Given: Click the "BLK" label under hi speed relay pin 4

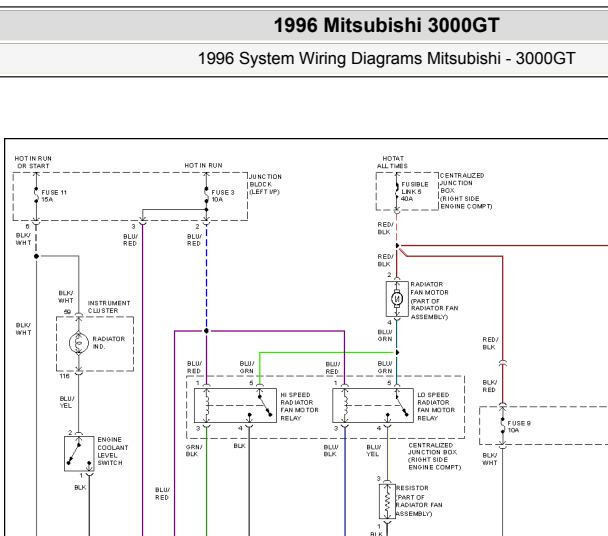Looking at the screenshot, I should click(x=240, y=446).
